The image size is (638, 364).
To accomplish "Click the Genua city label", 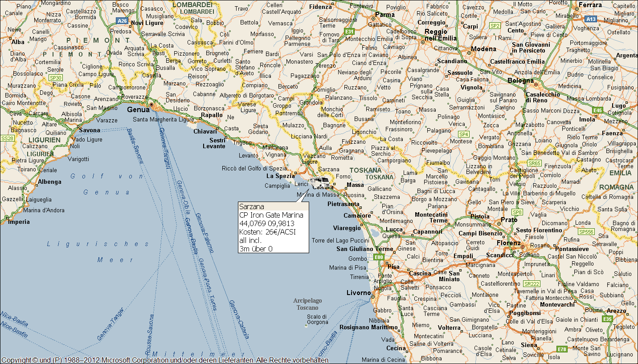I will (138, 109).
